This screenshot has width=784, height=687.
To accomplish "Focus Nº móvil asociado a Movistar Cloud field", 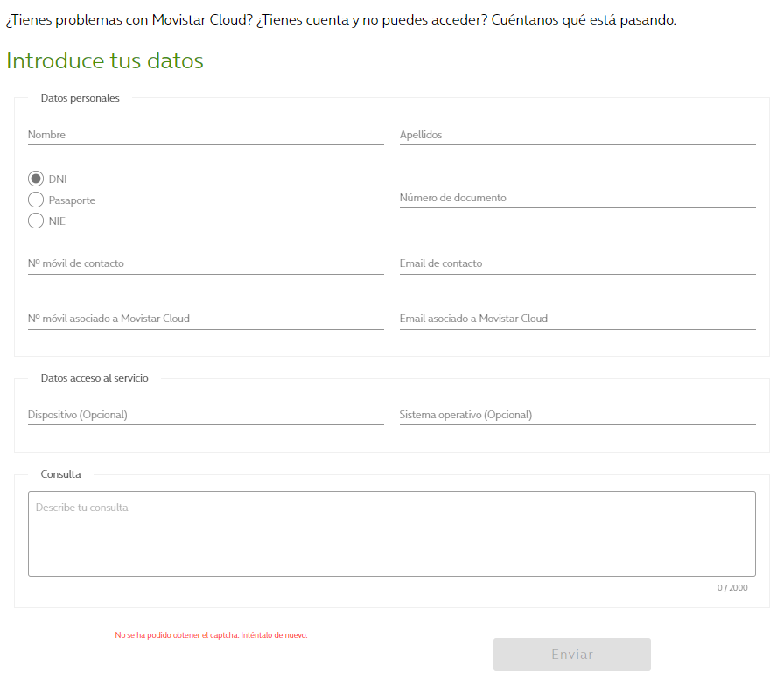I will (x=206, y=319).
